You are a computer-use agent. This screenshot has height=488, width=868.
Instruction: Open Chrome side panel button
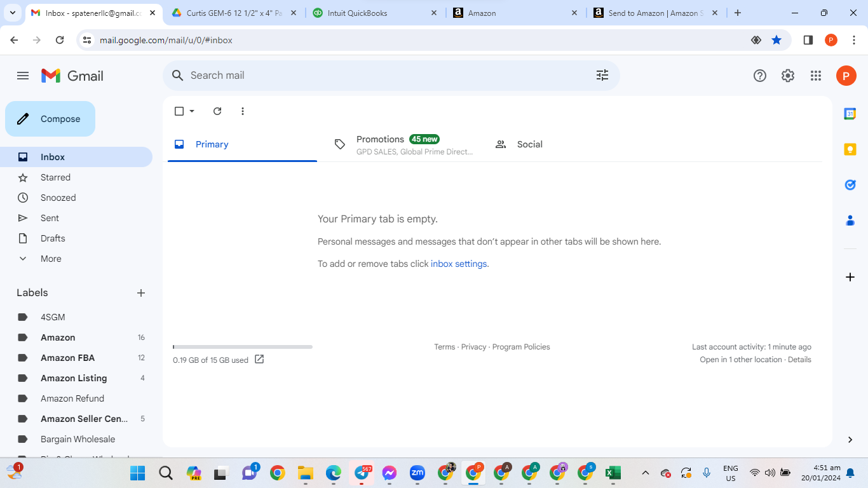pyautogui.click(x=808, y=40)
